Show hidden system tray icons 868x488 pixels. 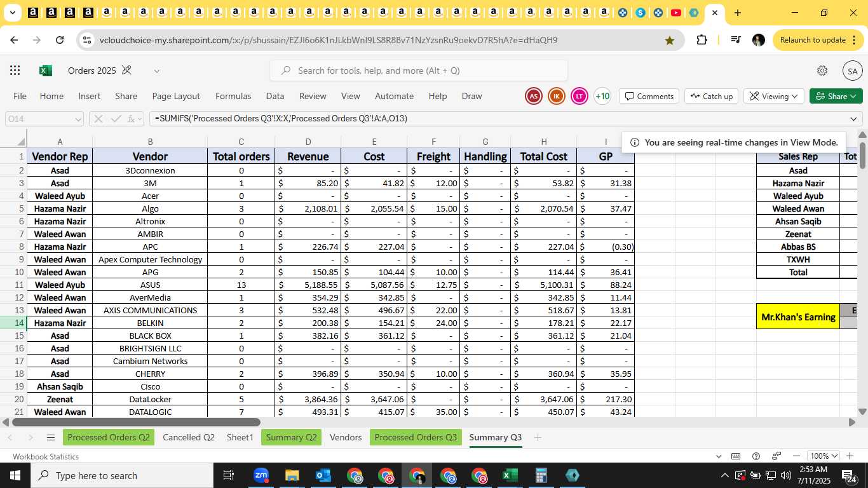(724, 475)
